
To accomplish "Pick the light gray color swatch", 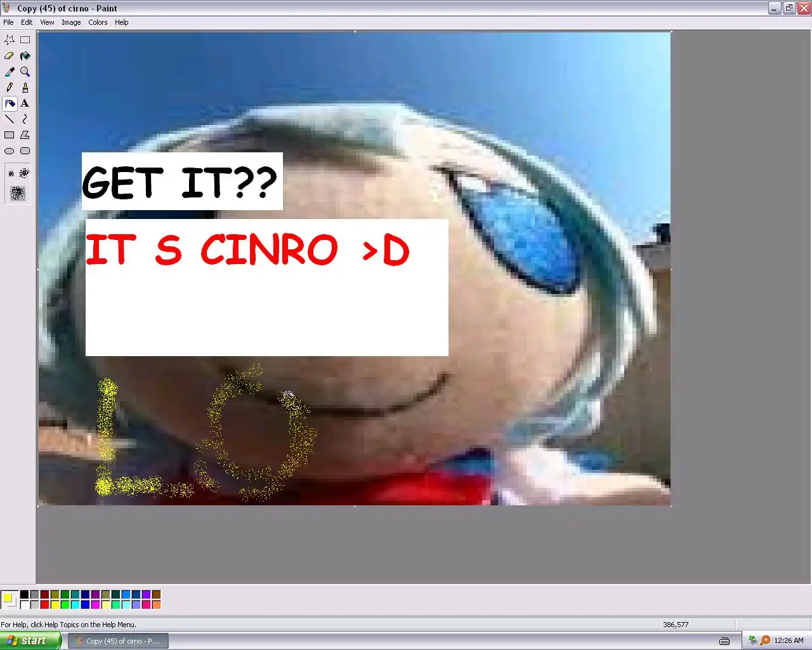I will tap(34, 605).
